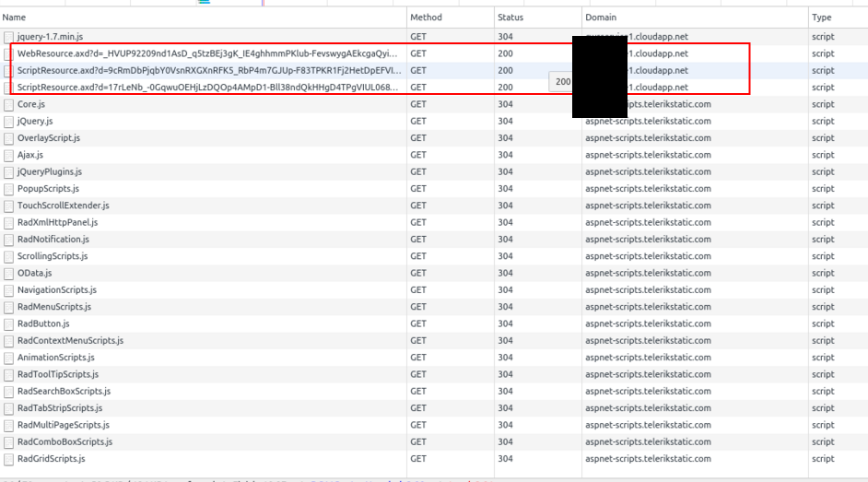Click file icon next to RadSearchBoxScripts.js
This screenshot has height=482, width=868.
(x=8, y=392)
